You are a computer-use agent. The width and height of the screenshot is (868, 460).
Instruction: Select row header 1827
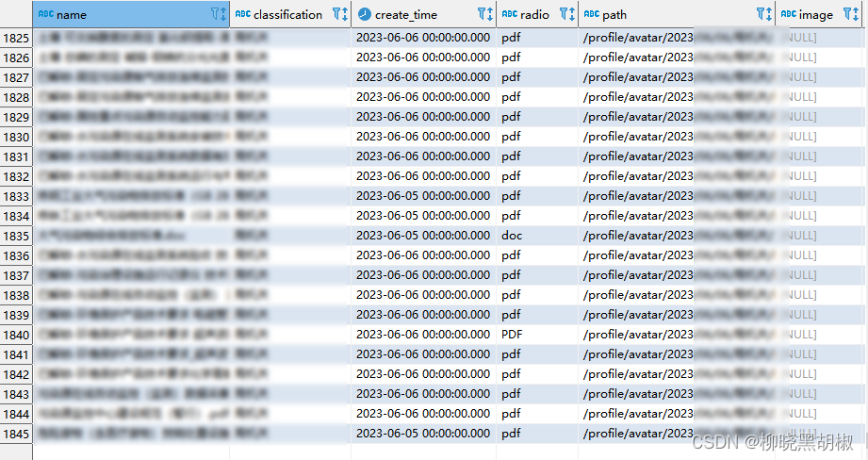coord(16,77)
